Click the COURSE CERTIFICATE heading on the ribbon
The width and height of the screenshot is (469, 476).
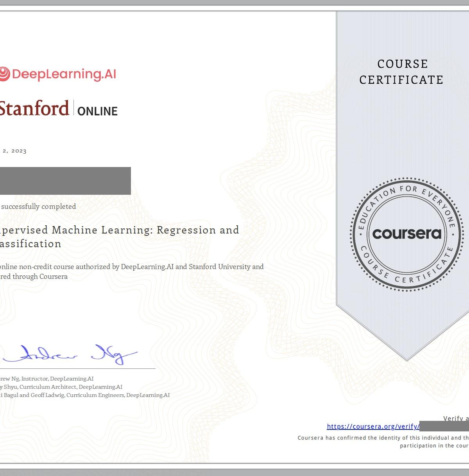tap(401, 72)
